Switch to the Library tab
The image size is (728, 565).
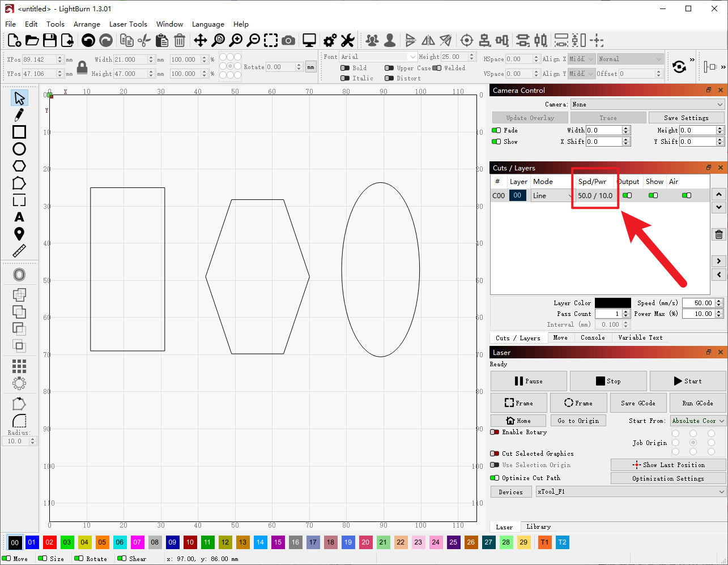pyautogui.click(x=538, y=527)
